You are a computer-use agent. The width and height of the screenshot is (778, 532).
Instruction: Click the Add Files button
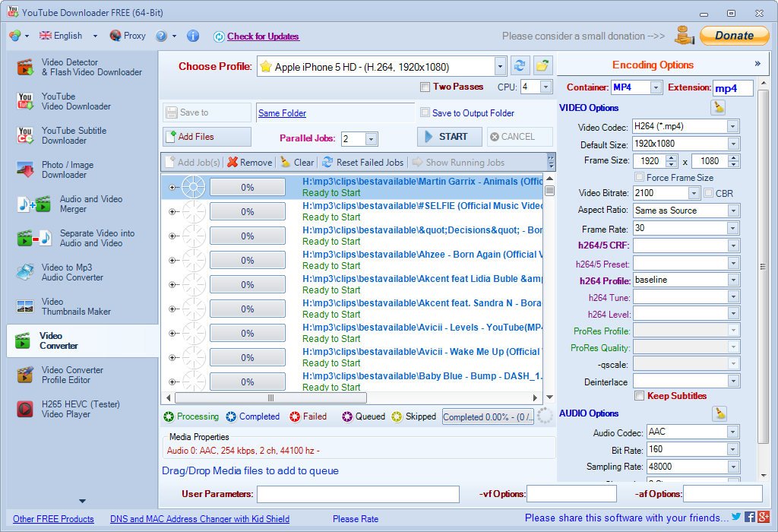207,137
